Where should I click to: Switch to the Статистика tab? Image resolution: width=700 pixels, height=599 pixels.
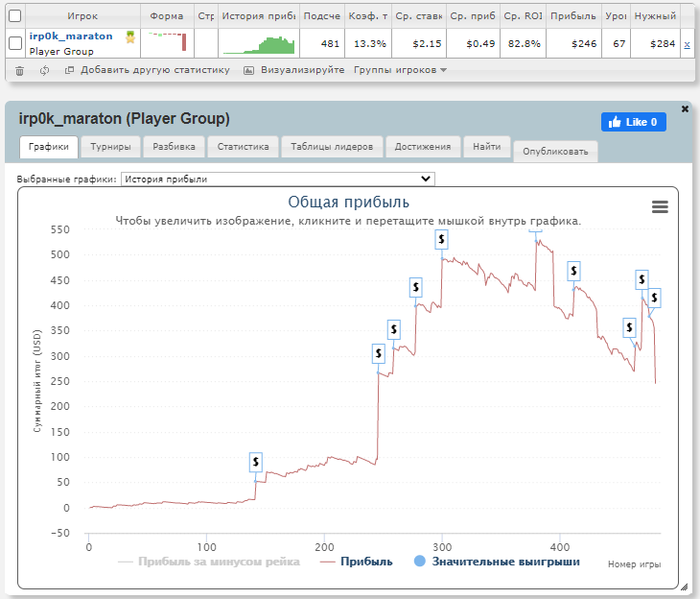(243, 147)
